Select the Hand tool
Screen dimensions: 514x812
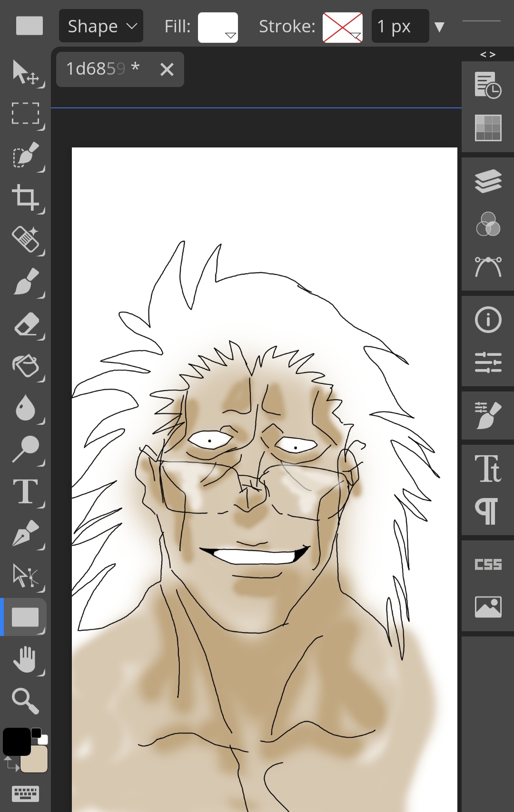pos(26,659)
